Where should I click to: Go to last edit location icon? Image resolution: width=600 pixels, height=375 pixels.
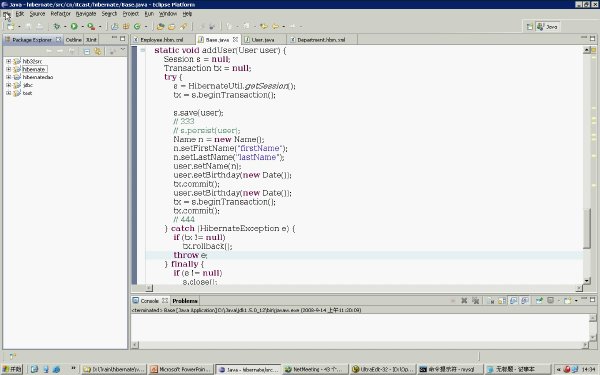(263, 26)
